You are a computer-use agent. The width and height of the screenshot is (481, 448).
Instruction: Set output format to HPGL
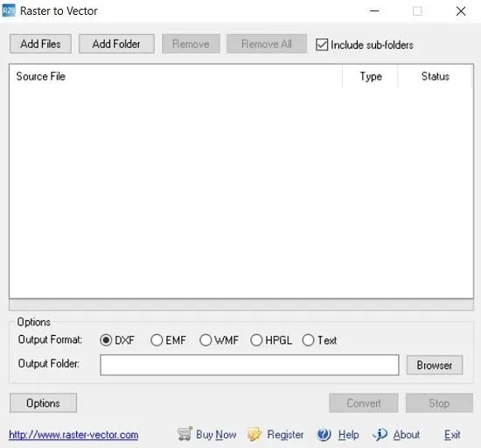[256, 340]
